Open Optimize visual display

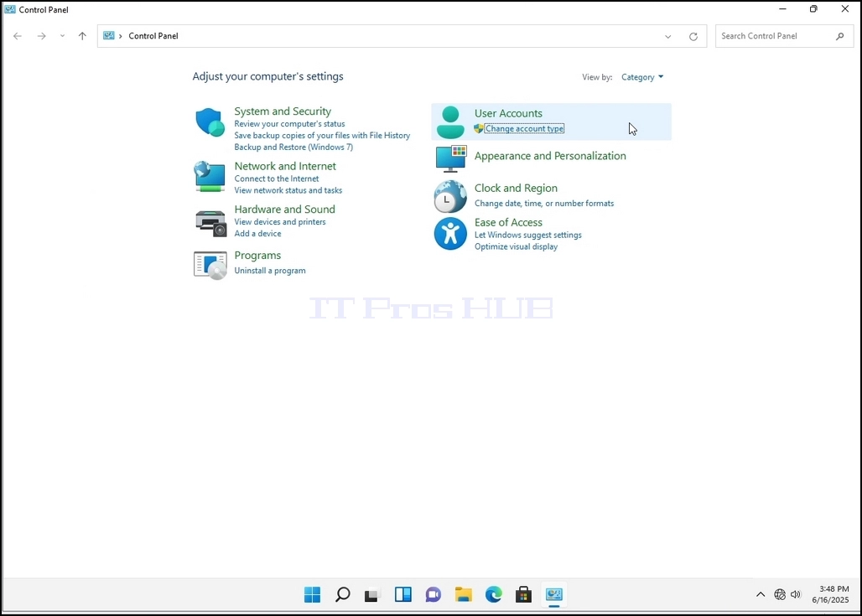tap(516, 246)
